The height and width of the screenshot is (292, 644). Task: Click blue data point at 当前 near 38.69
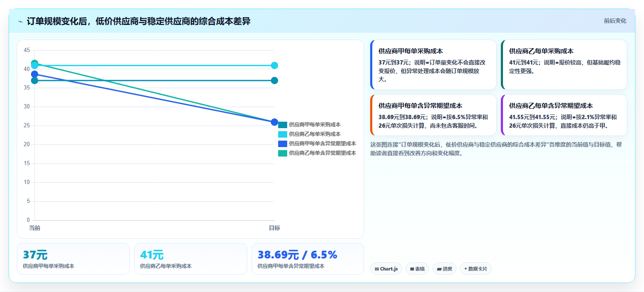(35, 74)
